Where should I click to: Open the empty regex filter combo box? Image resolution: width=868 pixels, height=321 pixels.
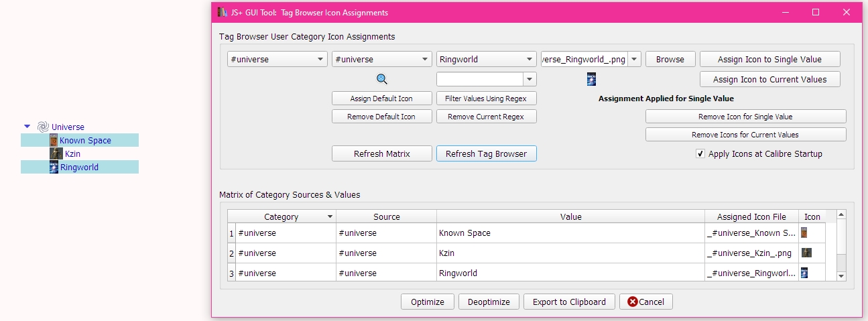(x=530, y=79)
